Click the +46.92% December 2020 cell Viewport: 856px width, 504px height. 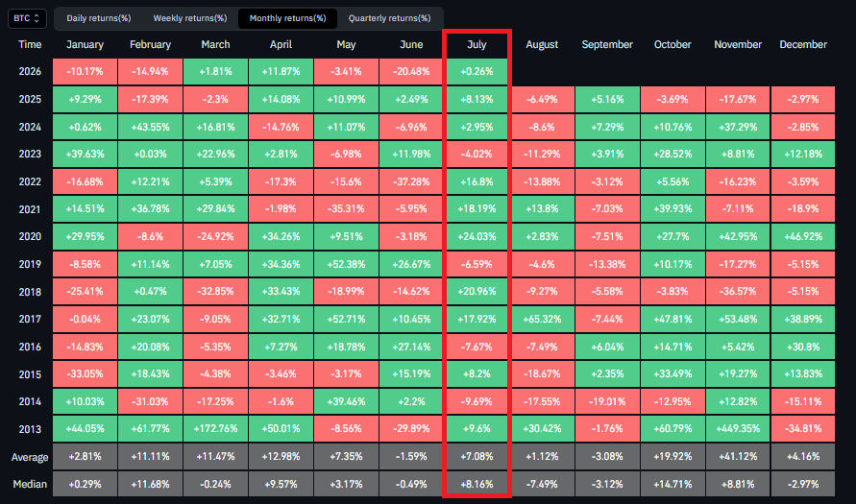click(x=803, y=237)
